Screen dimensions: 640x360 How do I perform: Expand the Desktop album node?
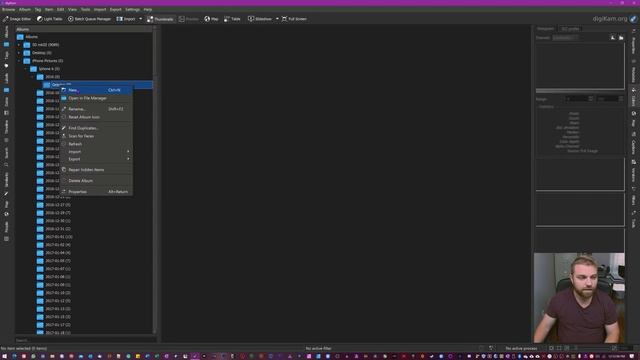pyautogui.click(x=19, y=53)
